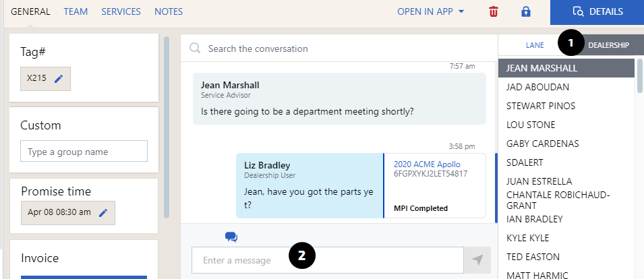Screen dimensions: 644x279
Task: Click the blue padlock icon
Action: point(526,11)
